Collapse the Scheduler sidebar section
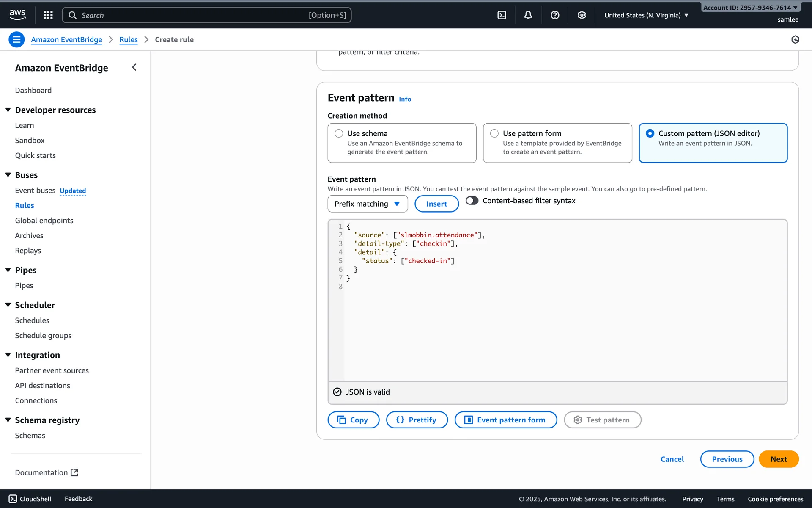 pyautogui.click(x=8, y=305)
